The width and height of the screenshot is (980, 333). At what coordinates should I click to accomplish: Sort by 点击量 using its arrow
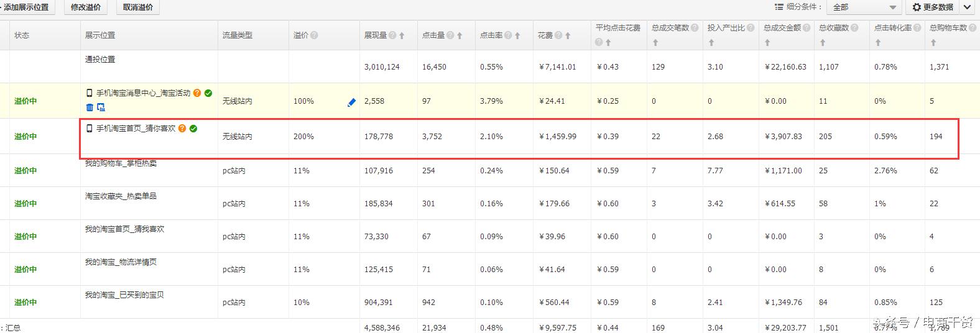pos(460,35)
